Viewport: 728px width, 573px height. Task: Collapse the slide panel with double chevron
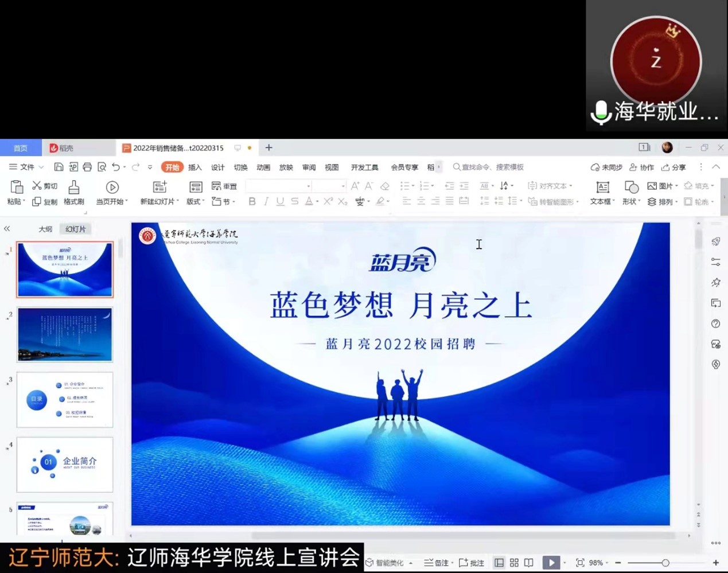click(x=7, y=228)
